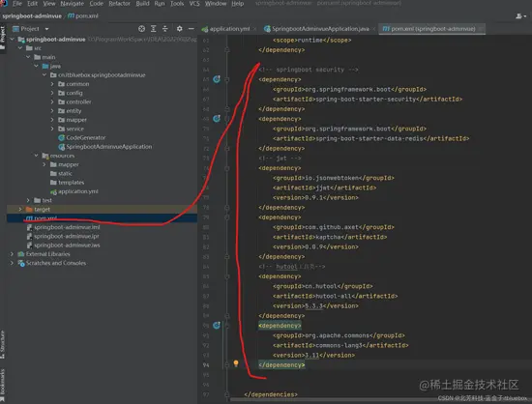Open the Project view dropdown

[31, 29]
